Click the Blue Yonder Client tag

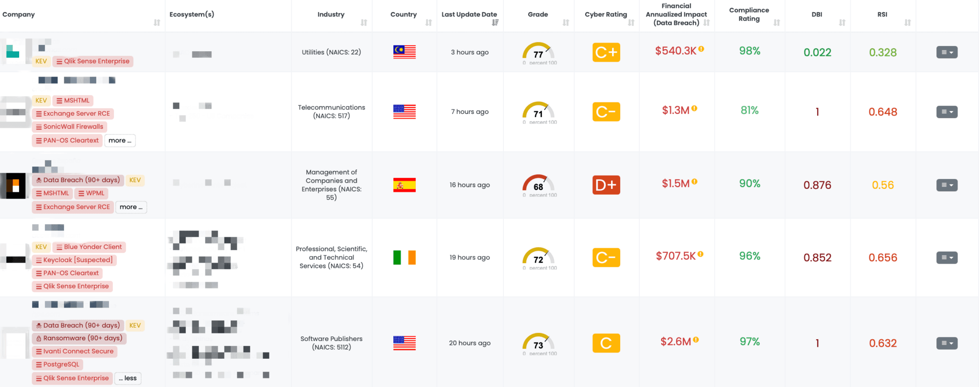[89, 247]
